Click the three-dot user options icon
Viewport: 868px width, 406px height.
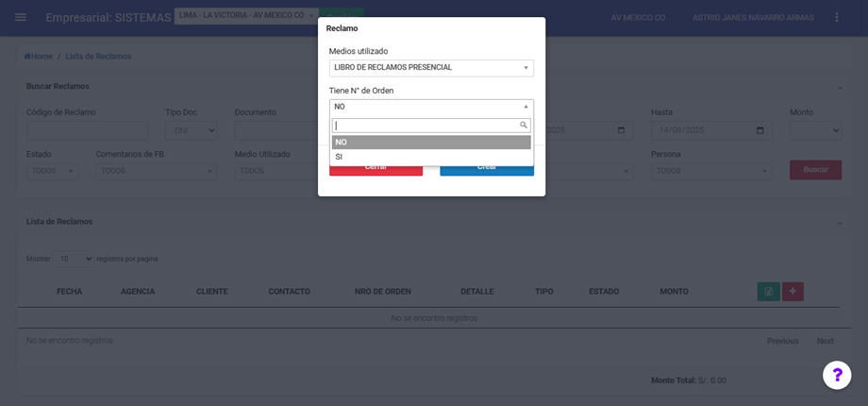836,17
